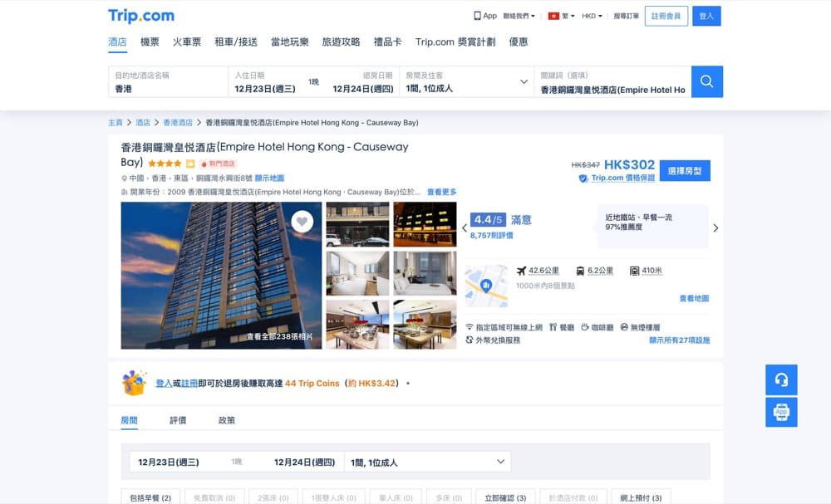Click the 註冊會員 button

click(666, 16)
